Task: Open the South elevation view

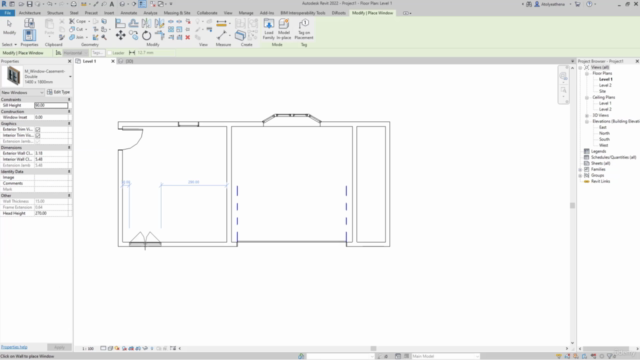Action: (x=604, y=139)
